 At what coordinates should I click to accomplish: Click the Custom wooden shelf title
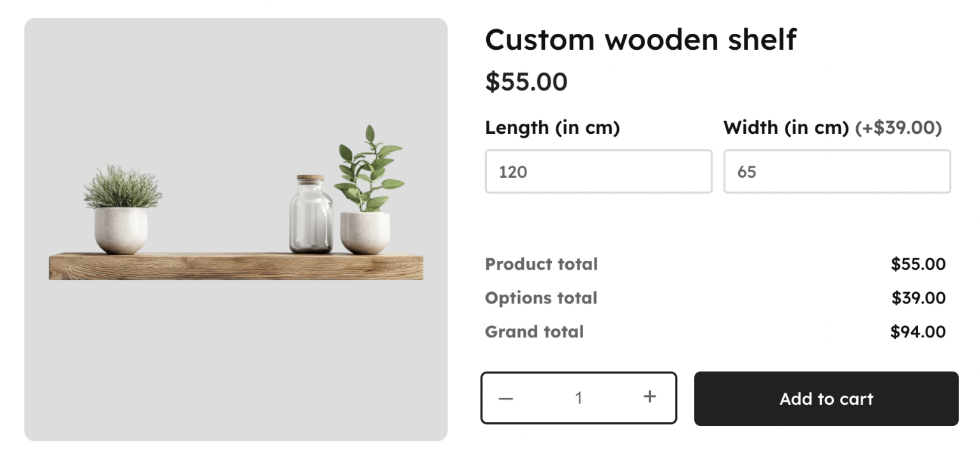pos(641,40)
